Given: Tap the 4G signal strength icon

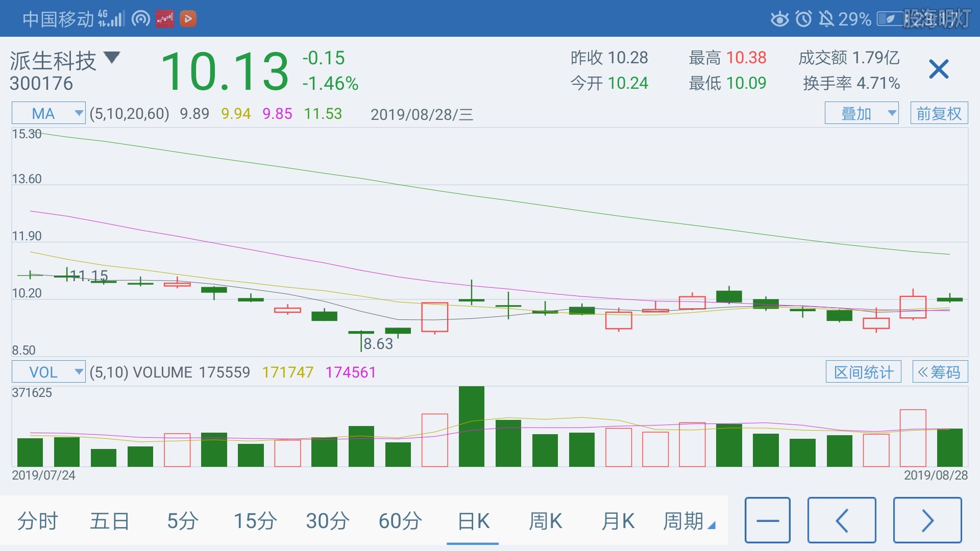Looking at the screenshot, I should (111, 19).
